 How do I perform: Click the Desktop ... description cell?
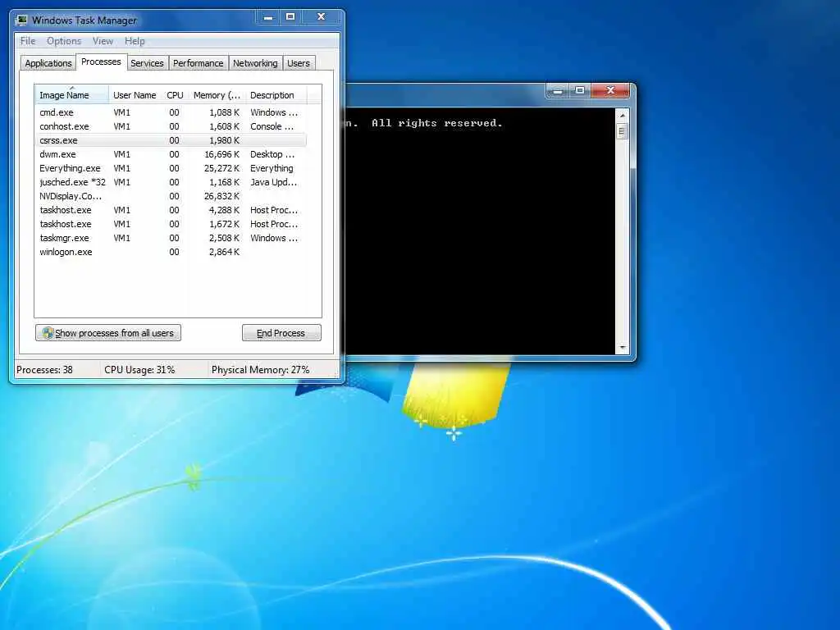click(272, 154)
